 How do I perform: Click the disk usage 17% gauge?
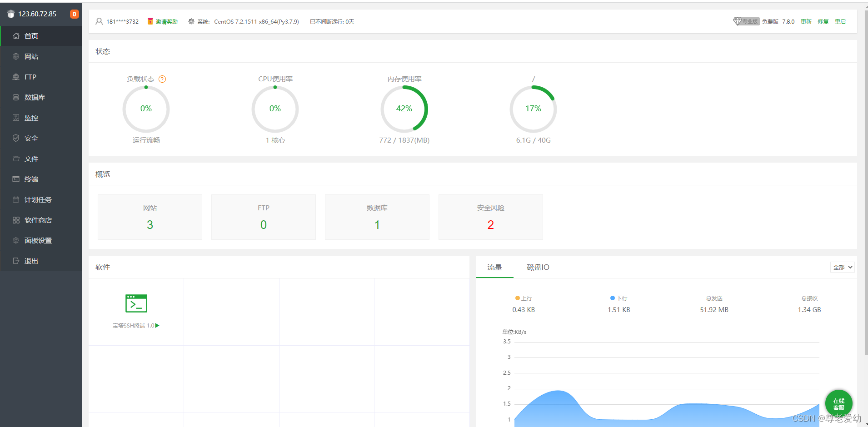(533, 109)
